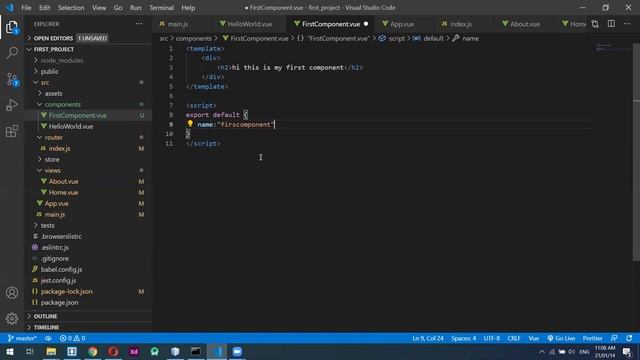
Task: Split the editor to the right
Action: pyautogui.click(x=611, y=24)
